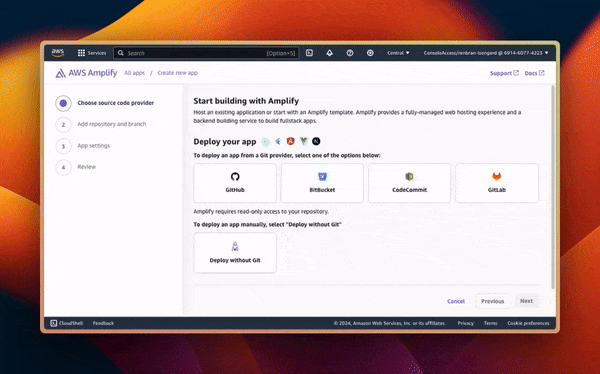Choose the GitHub provider card

pyautogui.click(x=235, y=183)
